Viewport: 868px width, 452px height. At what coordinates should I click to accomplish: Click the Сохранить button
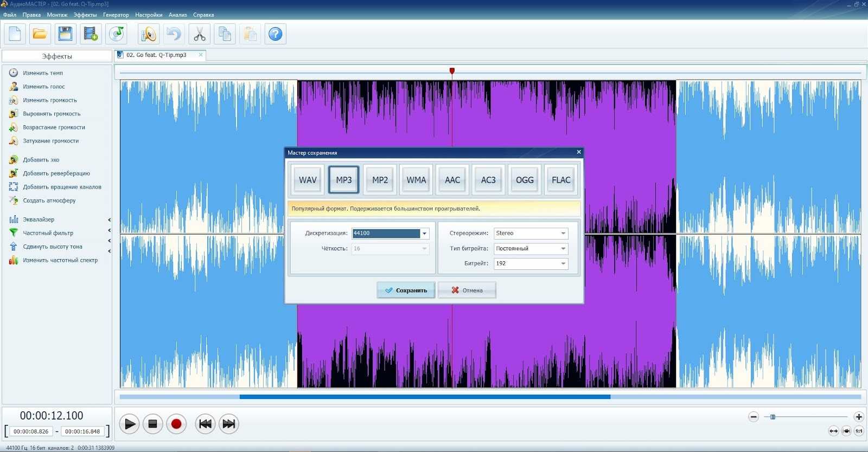pyautogui.click(x=406, y=290)
